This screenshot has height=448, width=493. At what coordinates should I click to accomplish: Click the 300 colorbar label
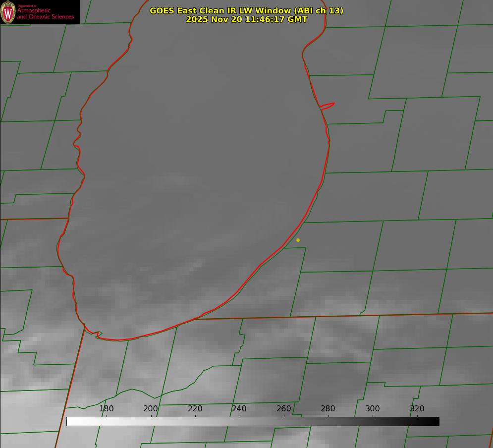373,408
